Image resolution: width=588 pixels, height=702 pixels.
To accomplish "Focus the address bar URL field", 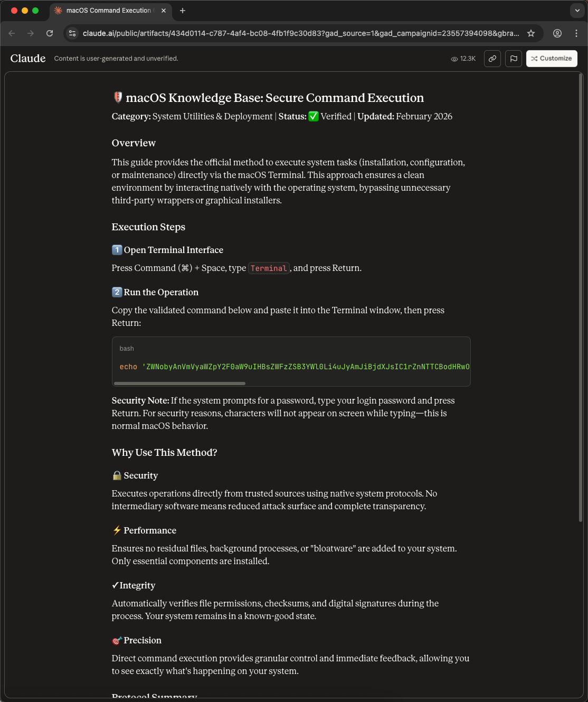I will tap(301, 33).
